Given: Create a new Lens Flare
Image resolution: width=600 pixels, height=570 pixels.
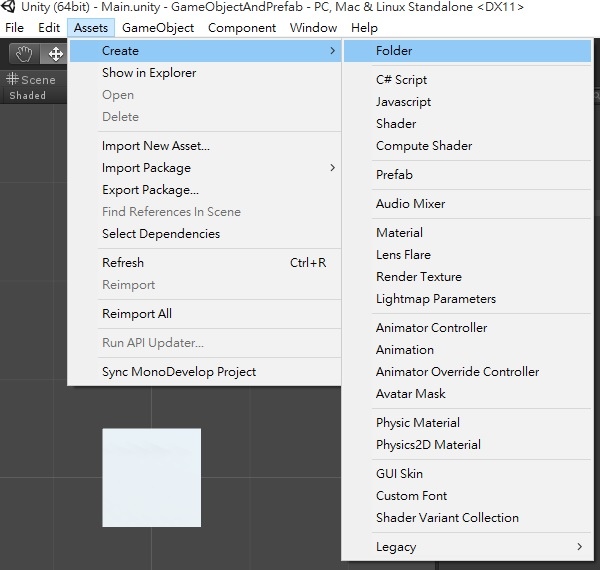Looking at the screenshot, I should (467, 255).
